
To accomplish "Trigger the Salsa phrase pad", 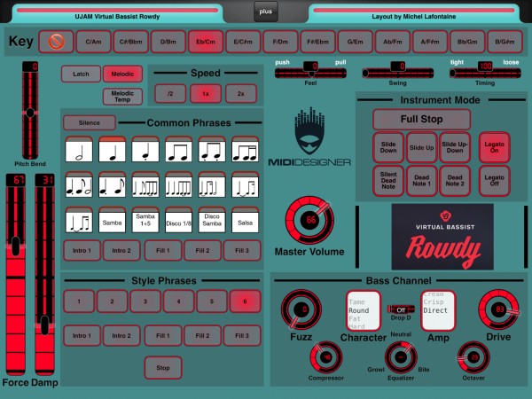I will [x=245, y=220].
